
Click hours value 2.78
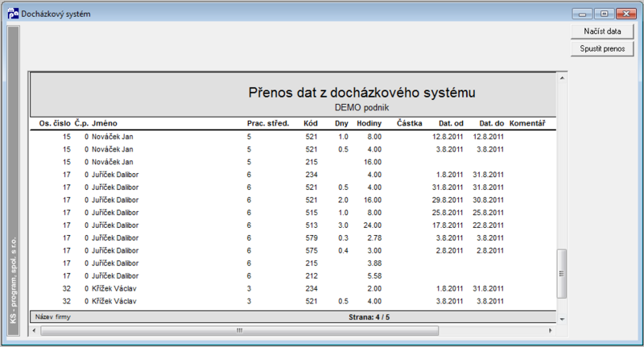[x=374, y=238]
